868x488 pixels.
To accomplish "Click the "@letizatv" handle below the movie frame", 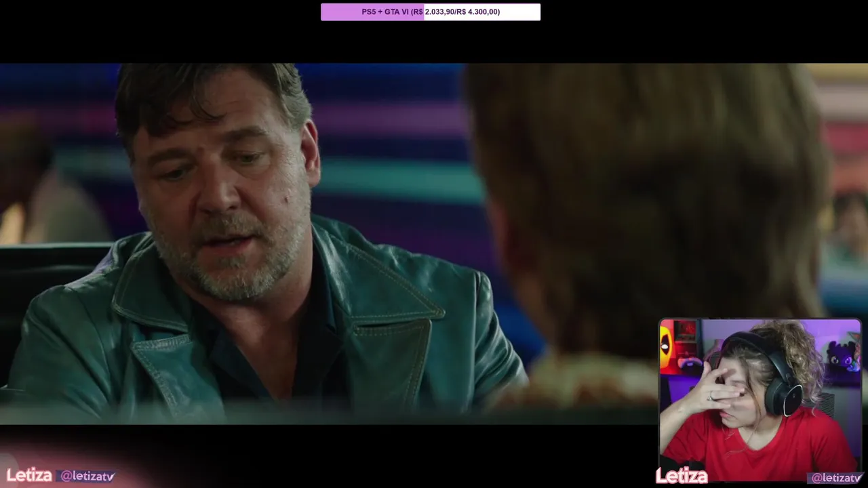I will click(87, 476).
